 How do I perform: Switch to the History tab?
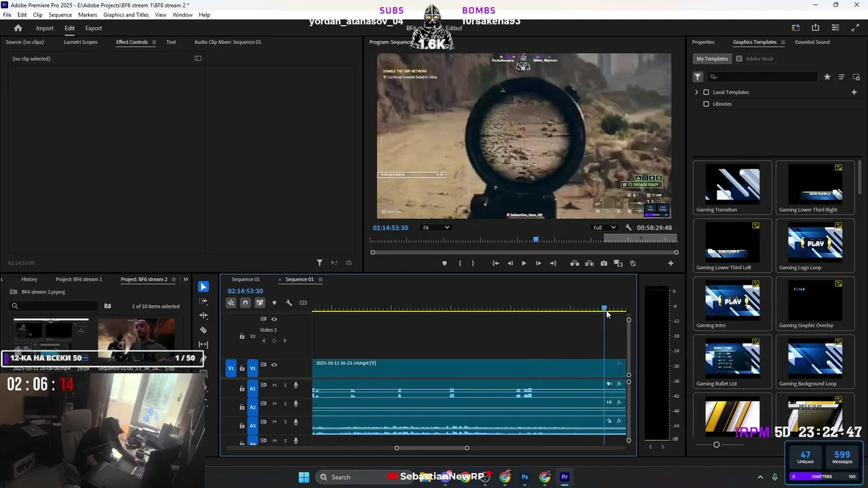point(29,279)
